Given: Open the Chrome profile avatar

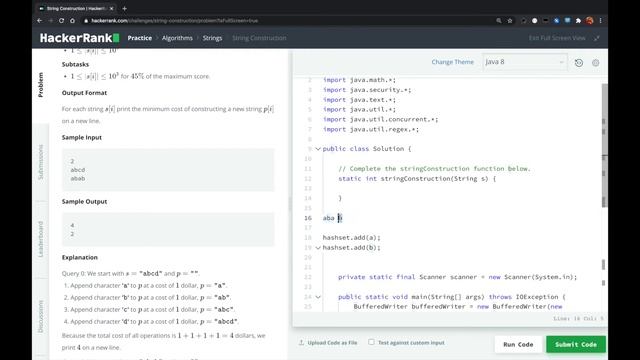Looking at the screenshot, I should coord(589,20).
